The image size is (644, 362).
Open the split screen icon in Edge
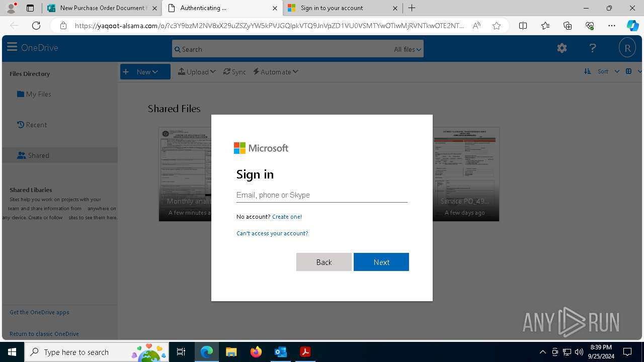click(523, 26)
